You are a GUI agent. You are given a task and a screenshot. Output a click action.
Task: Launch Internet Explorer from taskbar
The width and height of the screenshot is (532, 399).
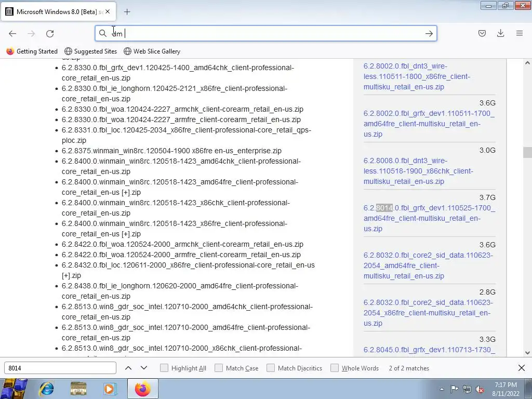(x=46, y=389)
